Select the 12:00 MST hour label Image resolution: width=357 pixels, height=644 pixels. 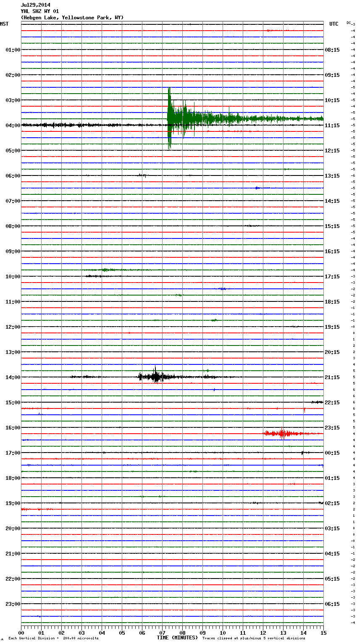pyautogui.click(x=13, y=327)
